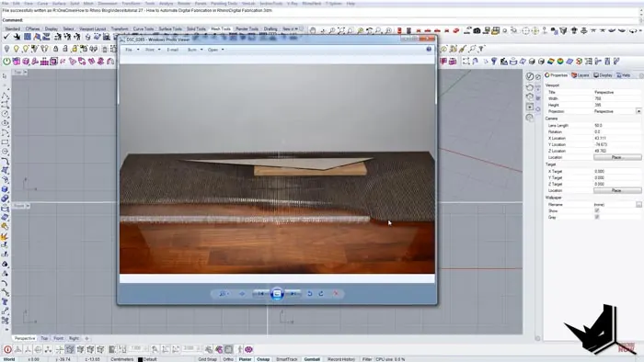Image resolution: width=644 pixels, height=362 pixels.
Task: Click the camera icon in Rhino top toolbar
Action: click(477, 30)
